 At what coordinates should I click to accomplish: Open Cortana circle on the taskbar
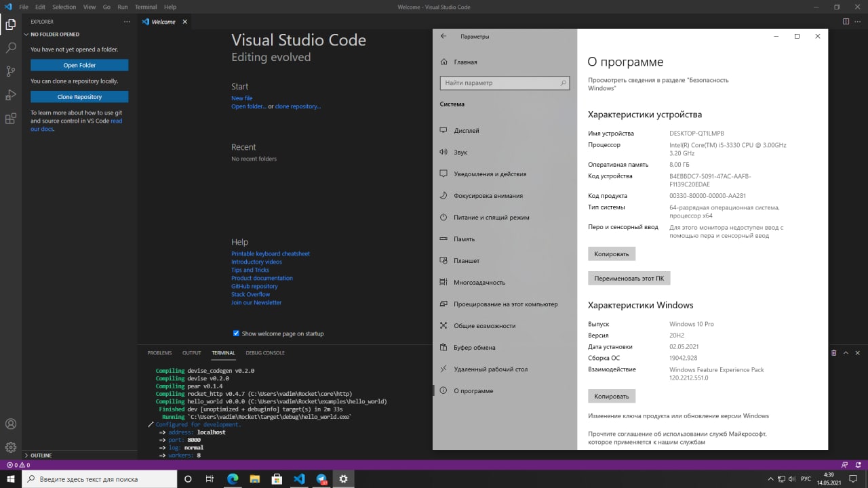[x=188, y=479]
